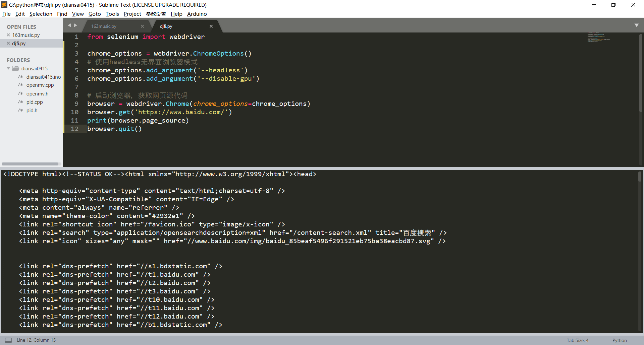Go to previous tab with left arrow

(69, 25)
